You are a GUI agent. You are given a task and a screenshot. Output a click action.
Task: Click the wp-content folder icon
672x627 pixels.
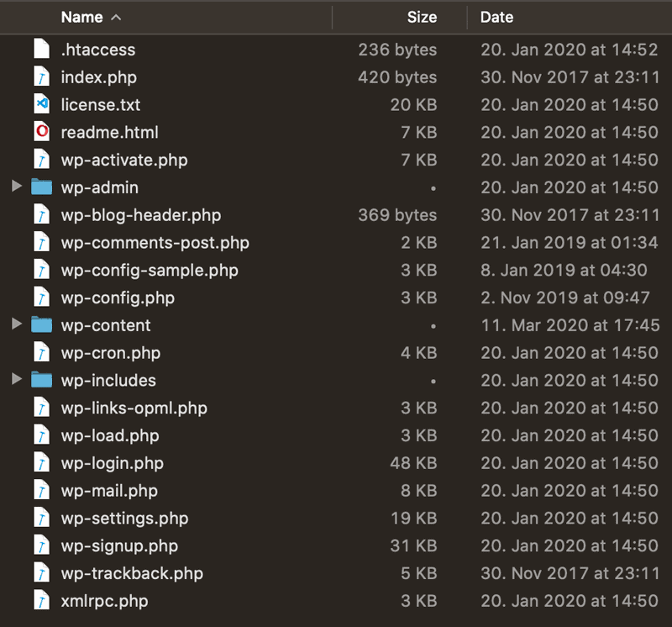tap(41, 325)
